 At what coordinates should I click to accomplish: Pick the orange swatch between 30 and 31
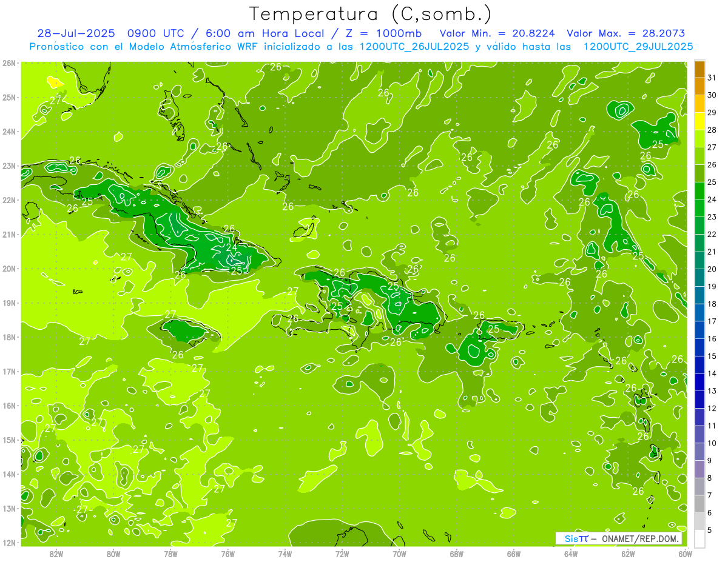[x=699, y=87]
